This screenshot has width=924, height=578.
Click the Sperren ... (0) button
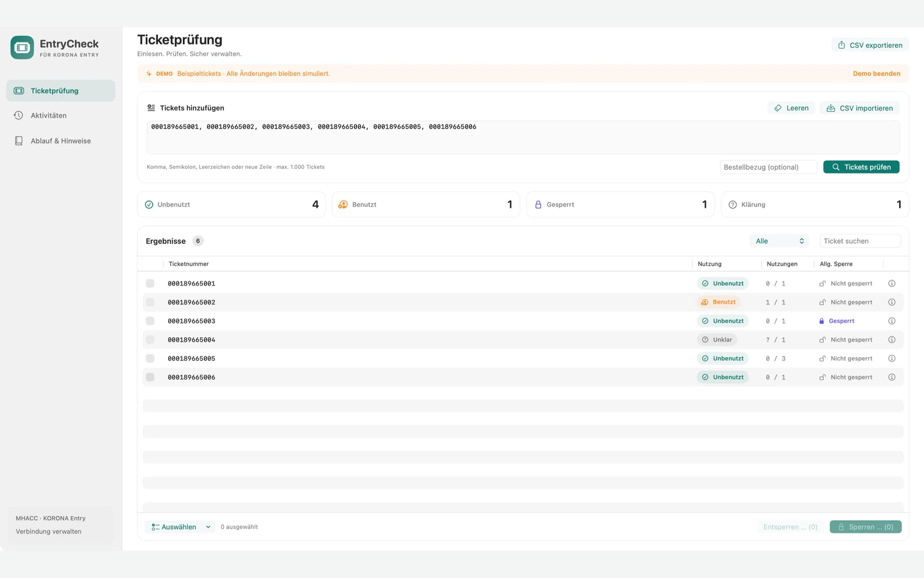866,527
